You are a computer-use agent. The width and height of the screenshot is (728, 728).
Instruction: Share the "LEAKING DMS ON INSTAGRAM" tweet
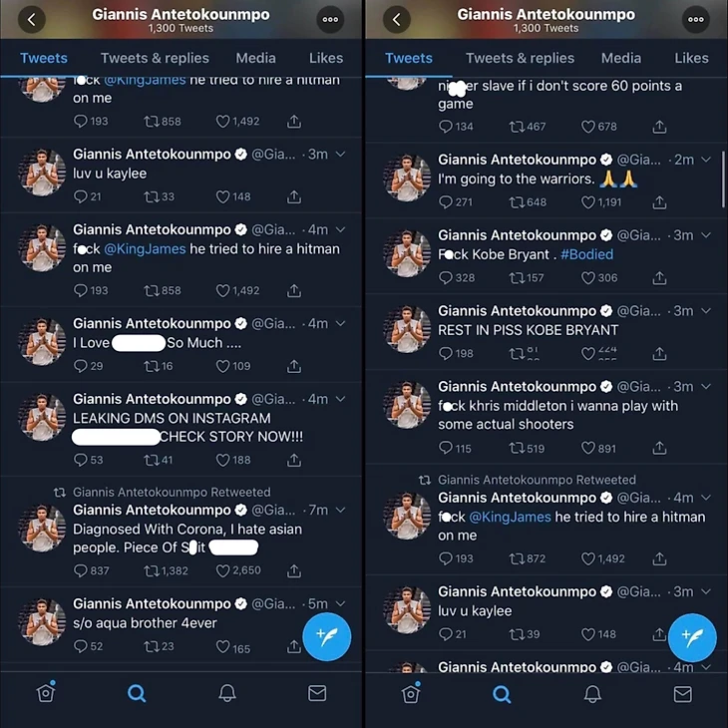(x=294, y=460)
